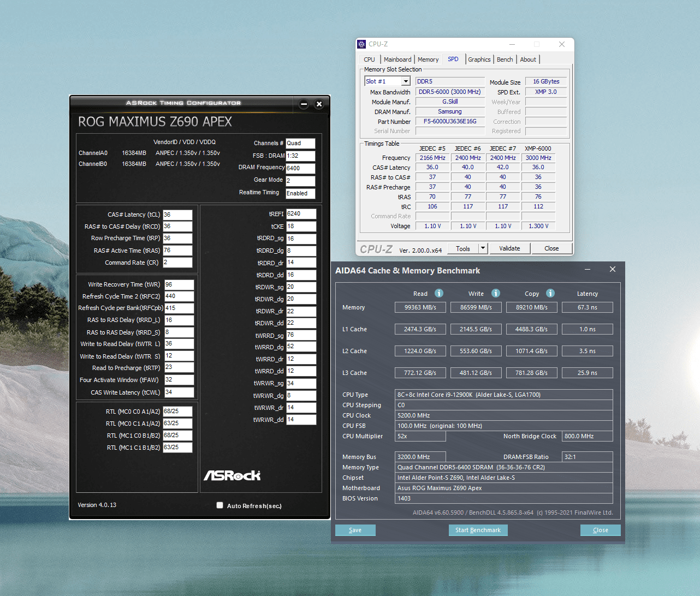Screen dimensions: 700x596
Task: Switch to the Graphics tab
Action: tap(479, 59)
